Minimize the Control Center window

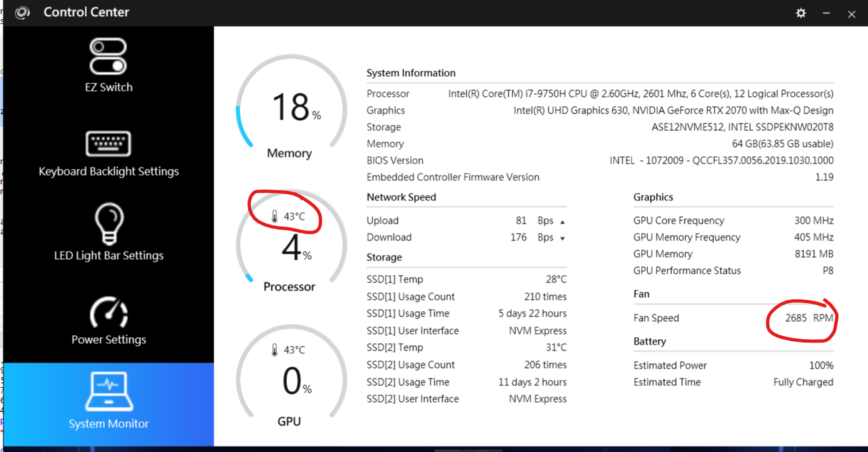coord(827,13)
